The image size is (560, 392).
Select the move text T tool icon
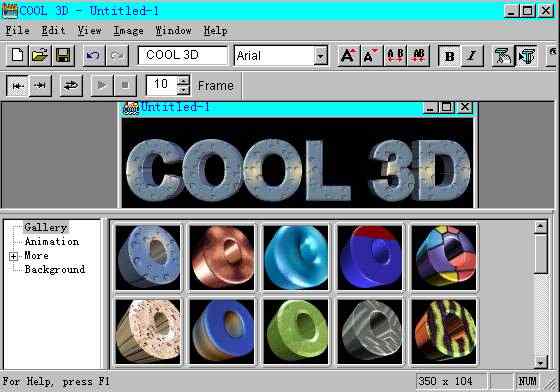click(526, 56)
